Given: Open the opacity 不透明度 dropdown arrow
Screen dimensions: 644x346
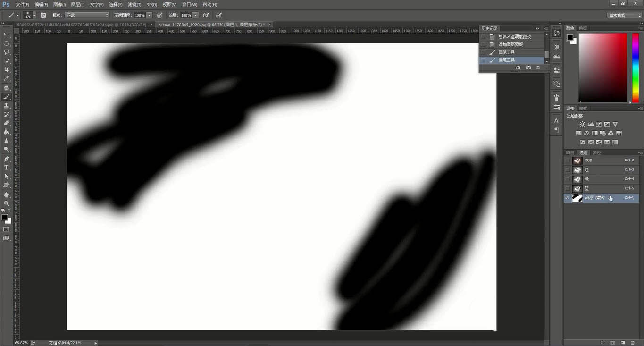Looking at the screenshot, I should click(150, 15).
